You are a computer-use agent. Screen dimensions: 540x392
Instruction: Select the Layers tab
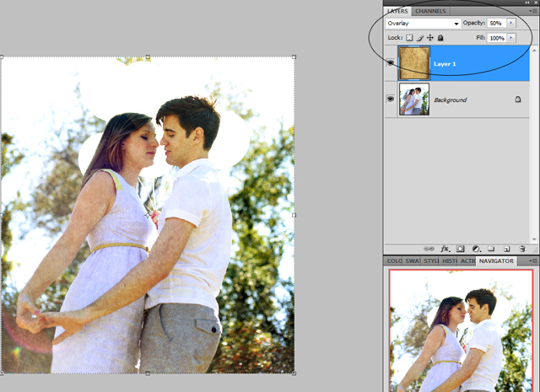pos(397,11)
